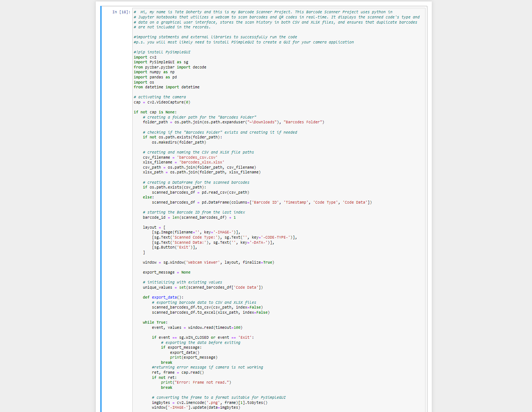Viewport: 532px width, 412px height.
Task: Click the 'export_message = None' line
Action: (167, 272)
